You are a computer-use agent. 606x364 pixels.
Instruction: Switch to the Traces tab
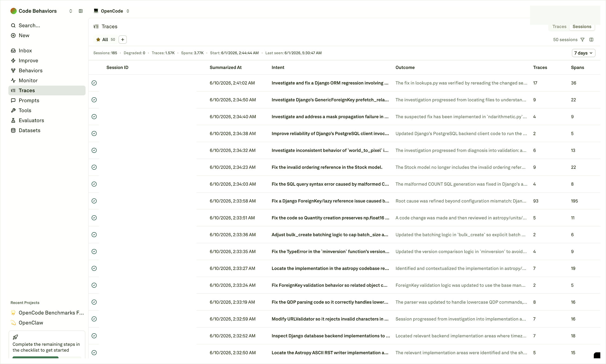559,26
